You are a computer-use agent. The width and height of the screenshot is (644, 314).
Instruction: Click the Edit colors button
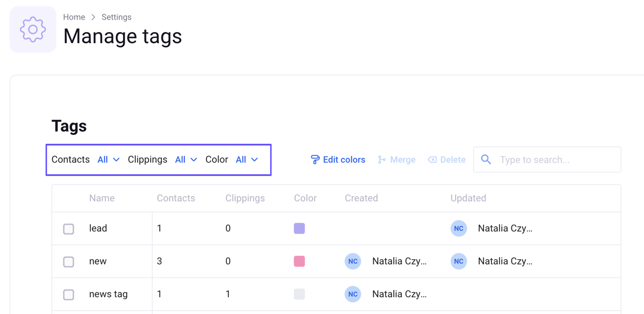pos(338,160)
